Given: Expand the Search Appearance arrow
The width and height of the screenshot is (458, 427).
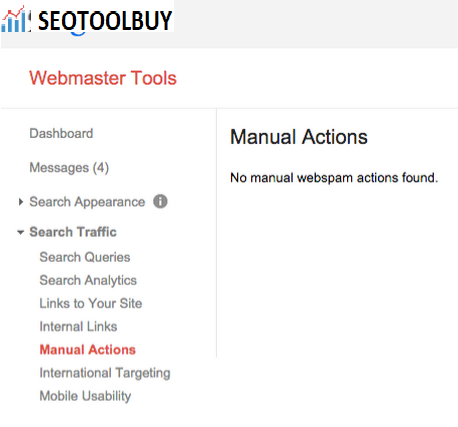Looking at the screenshot, I should coord(21,202).
